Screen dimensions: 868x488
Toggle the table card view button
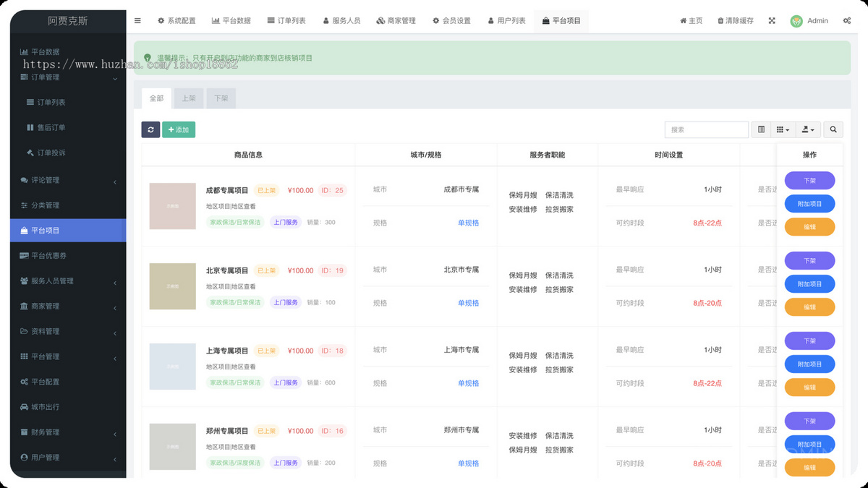pos(761,129)
